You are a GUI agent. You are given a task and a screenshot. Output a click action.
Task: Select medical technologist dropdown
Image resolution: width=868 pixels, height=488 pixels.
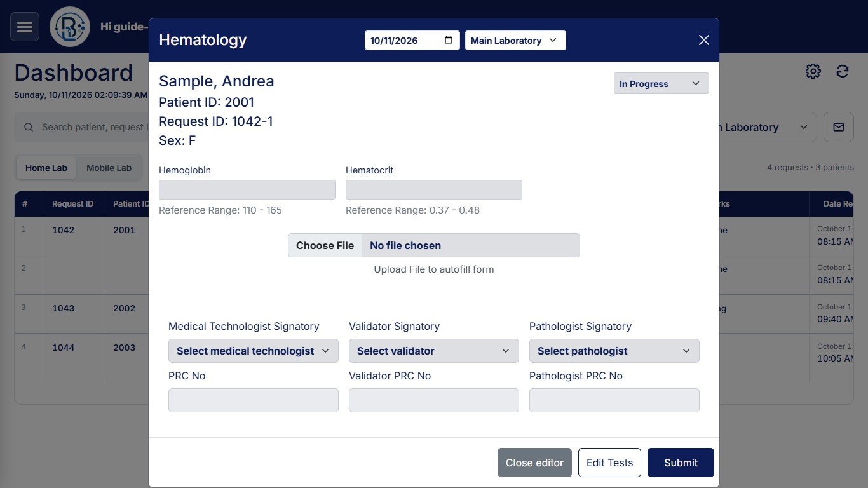click(x=254, y=351)
